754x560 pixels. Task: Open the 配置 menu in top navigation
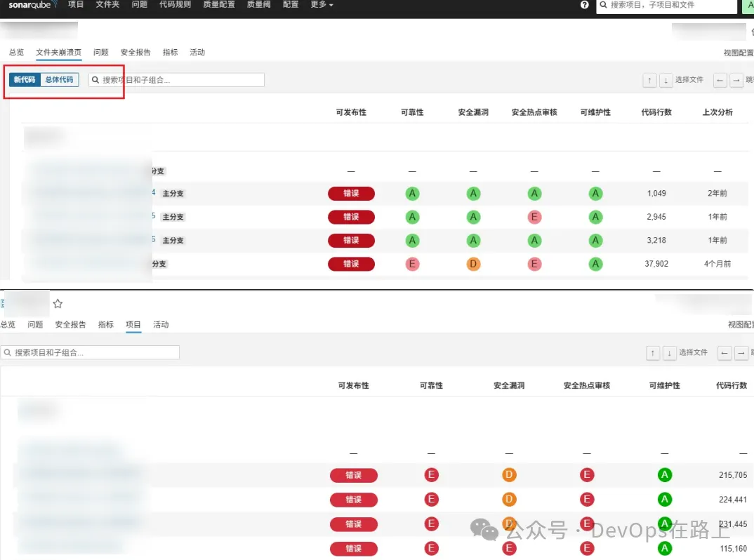[291, 4]
